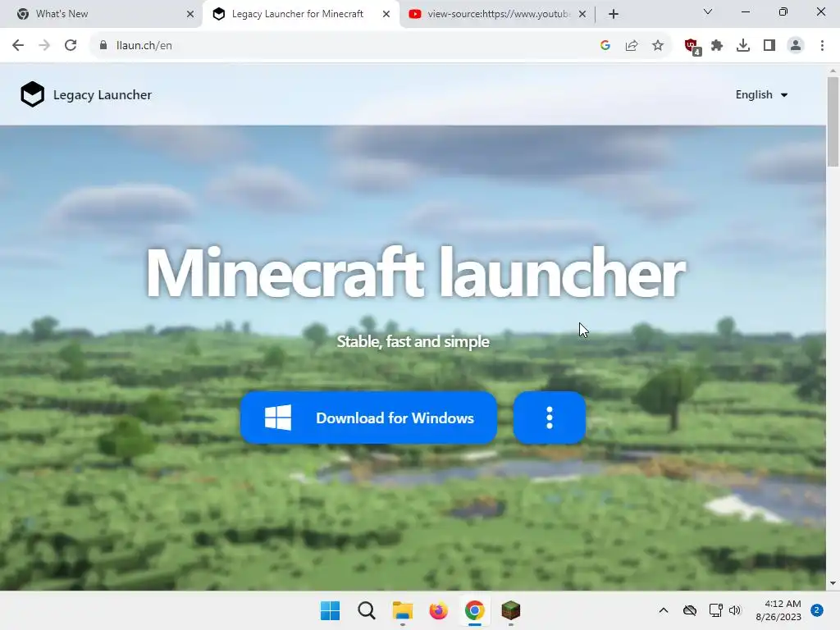Click the Stable, fast and simple tagline
This screenshot has width=840, height=630.
[413, 341]
